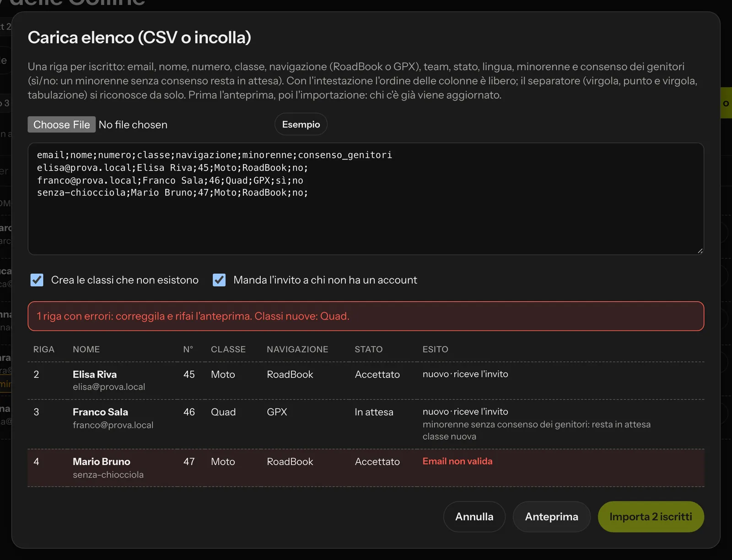Click the NOME column header
Screen dimensions: 732x560
pos(86,349)
